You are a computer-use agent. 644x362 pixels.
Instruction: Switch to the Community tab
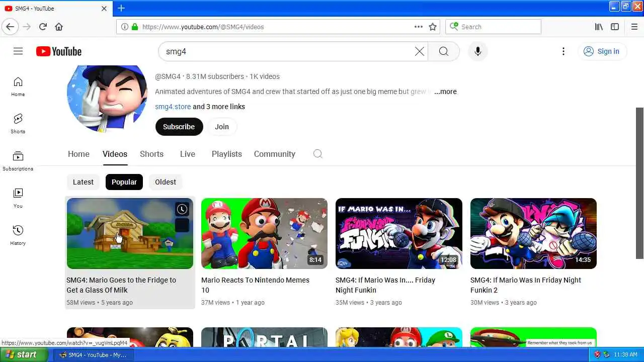click(x=274, y=154)
